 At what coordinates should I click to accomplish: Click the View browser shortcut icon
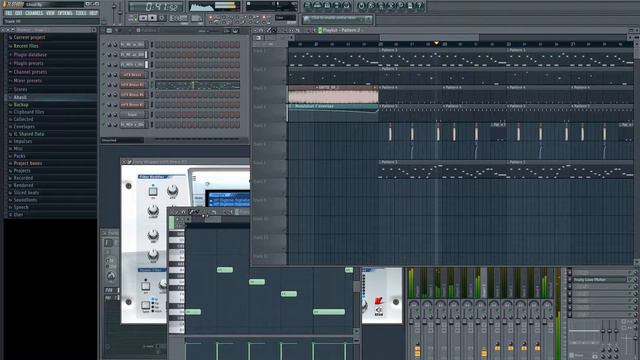337,6
